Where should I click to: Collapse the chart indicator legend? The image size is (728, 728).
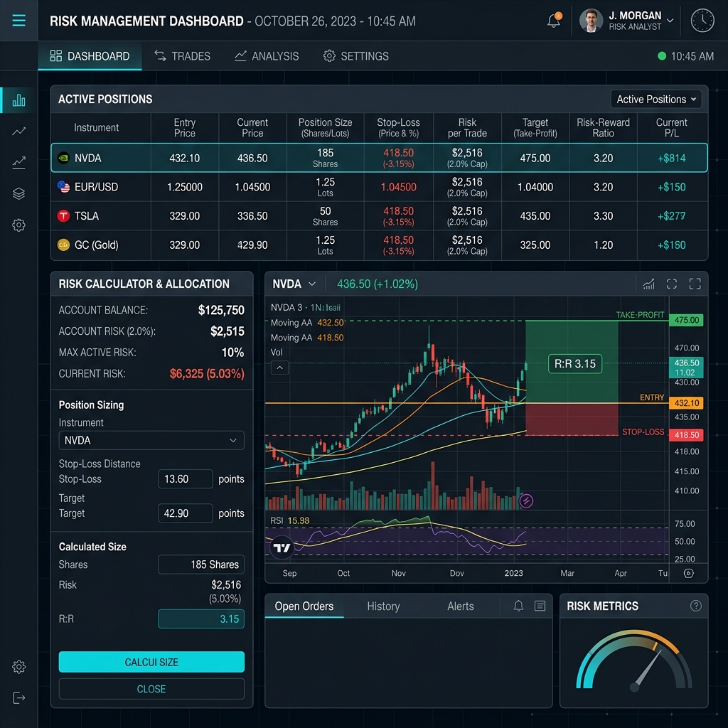click(279, 368)
